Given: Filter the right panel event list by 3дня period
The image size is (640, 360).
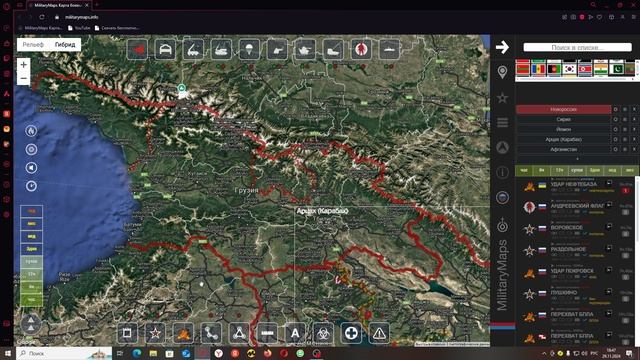Looking at the screenshot, I should (595, 170).
